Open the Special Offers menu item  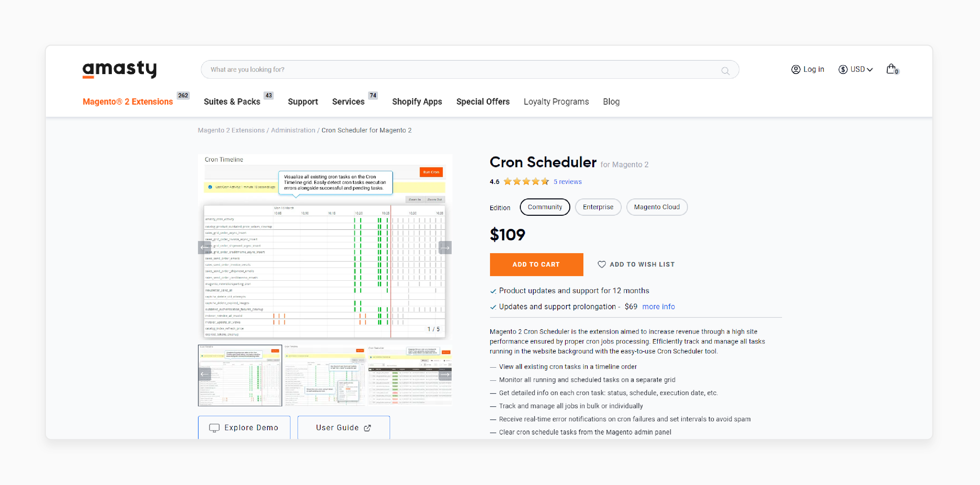click(x=482, y=101)
